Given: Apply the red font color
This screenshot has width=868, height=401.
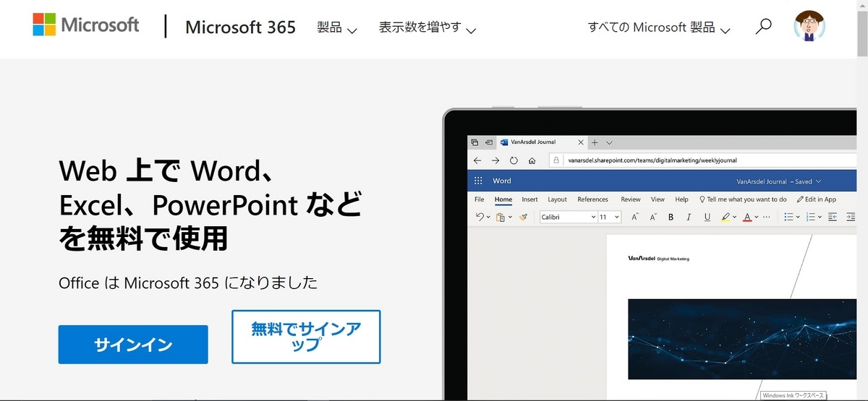Looking at the screenshot, I should tap(747, 217).
